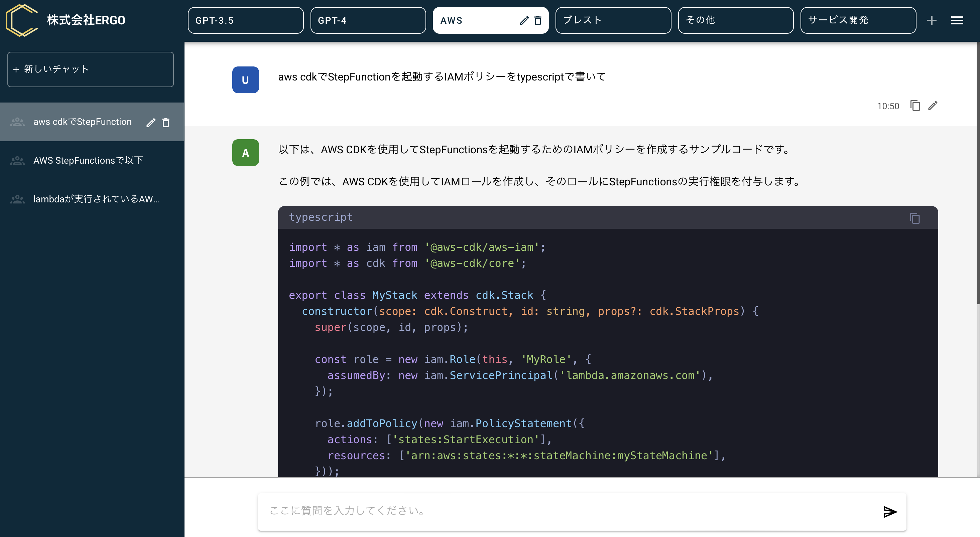The image size is (980, 537).
Task: Open the 'AWS StepFunctionsで以下' chat
Action: tap(92, 160)
